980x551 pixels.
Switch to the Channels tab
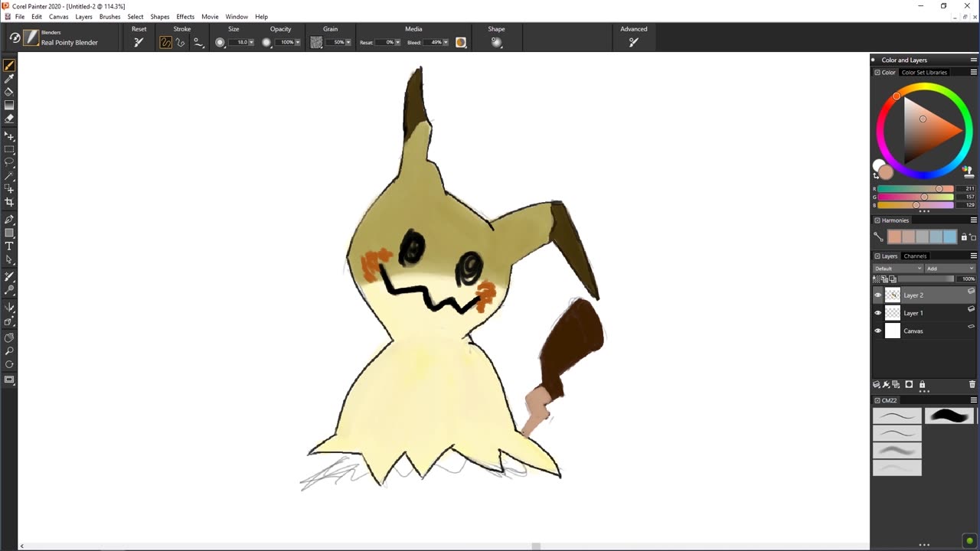[915, 256]
